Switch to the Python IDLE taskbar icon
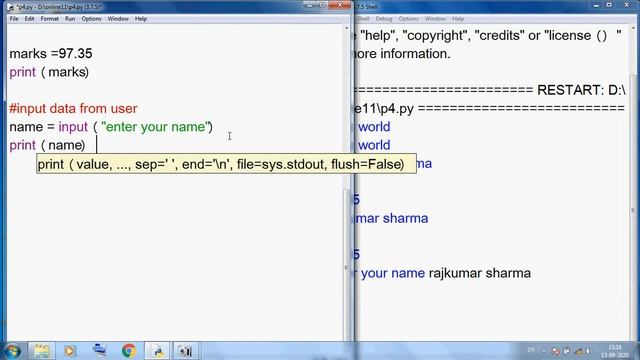Screen dimensions: 640x360 (x=158, y=351)
